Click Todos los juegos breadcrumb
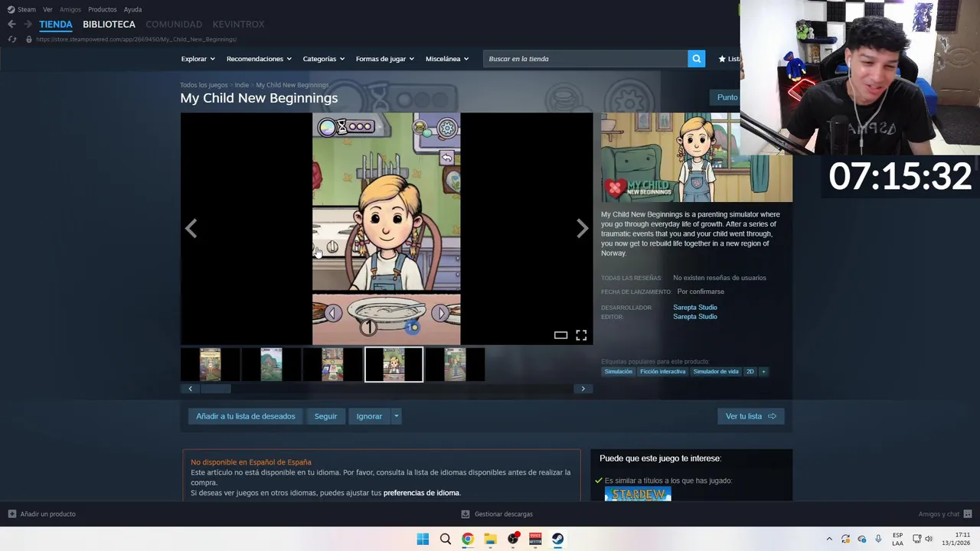980x551 pixels. point(204,85)
